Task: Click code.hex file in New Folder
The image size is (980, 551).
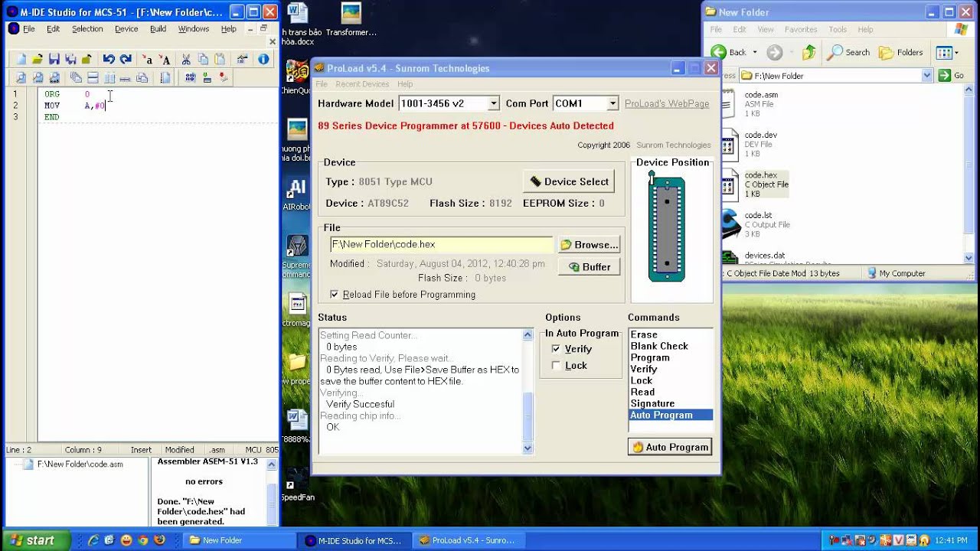Action: (x=755, y=184)
